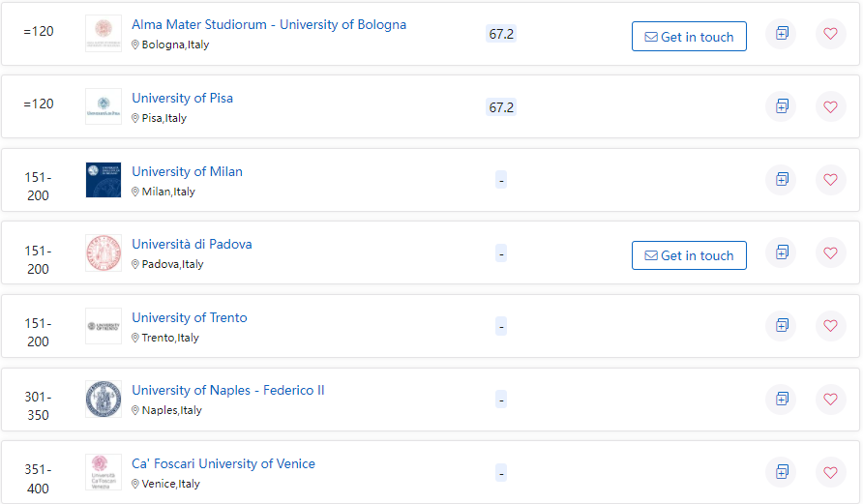863x504 pixels.
Task: Add University of Milan to comparison
Action: (781, 179)
